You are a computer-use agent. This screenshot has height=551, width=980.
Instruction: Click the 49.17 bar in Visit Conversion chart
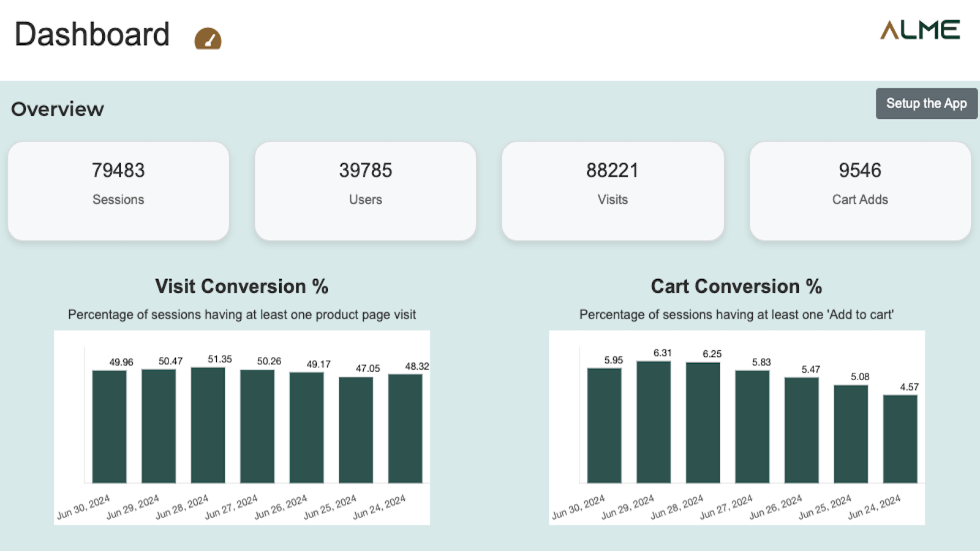point(306,428)
